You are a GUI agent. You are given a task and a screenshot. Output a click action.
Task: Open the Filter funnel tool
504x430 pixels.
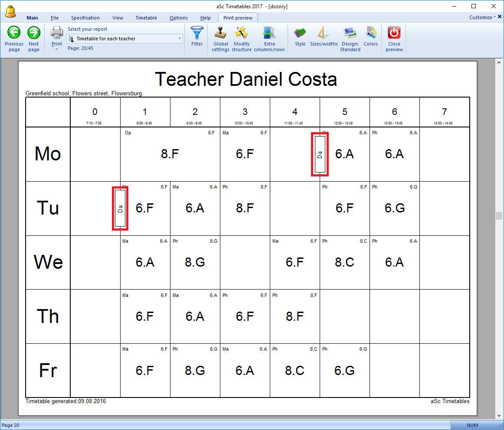[x=197, y=33]
